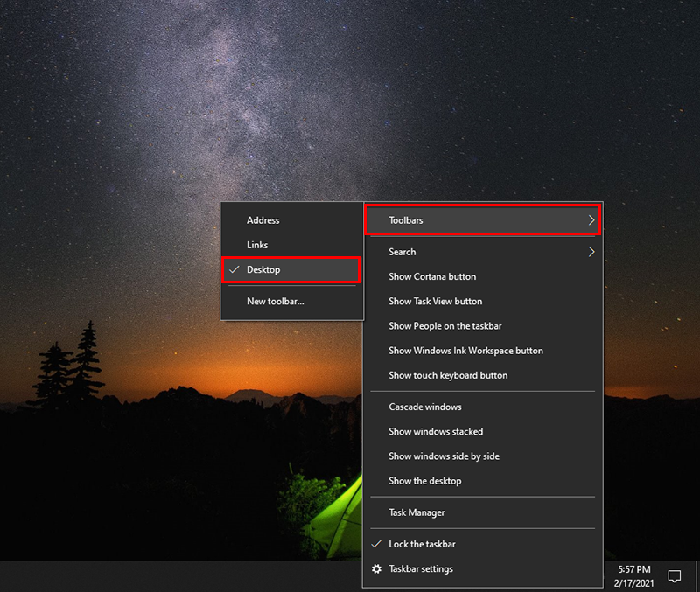This screenshot has width=700, height=592.
Task: Select Address toolbar option
Action: (x=292, y=220)
